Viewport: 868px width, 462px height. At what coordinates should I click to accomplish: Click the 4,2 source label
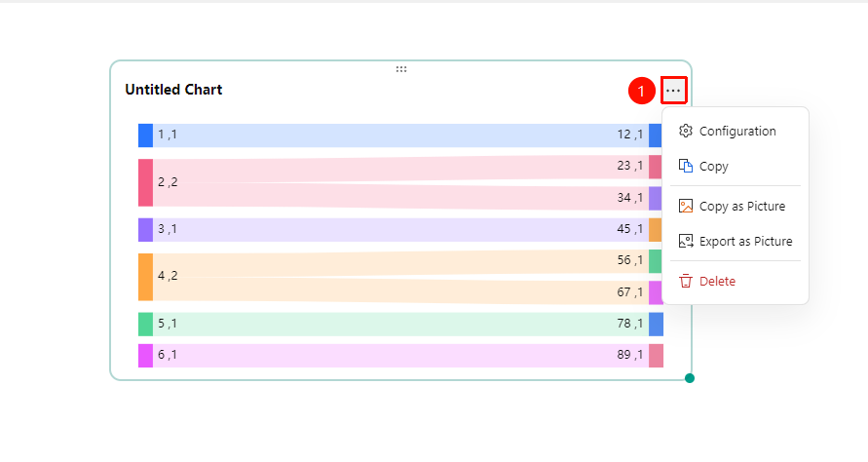168,275
